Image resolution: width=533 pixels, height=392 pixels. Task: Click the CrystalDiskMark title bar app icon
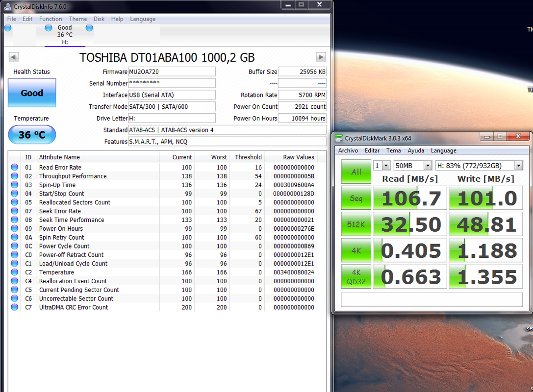click(x=338, y=138)
